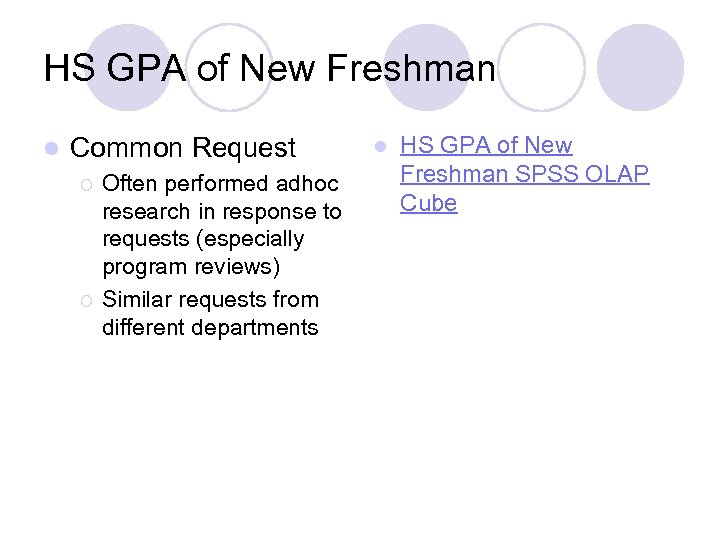Click the "research in response to" text line

221,212
